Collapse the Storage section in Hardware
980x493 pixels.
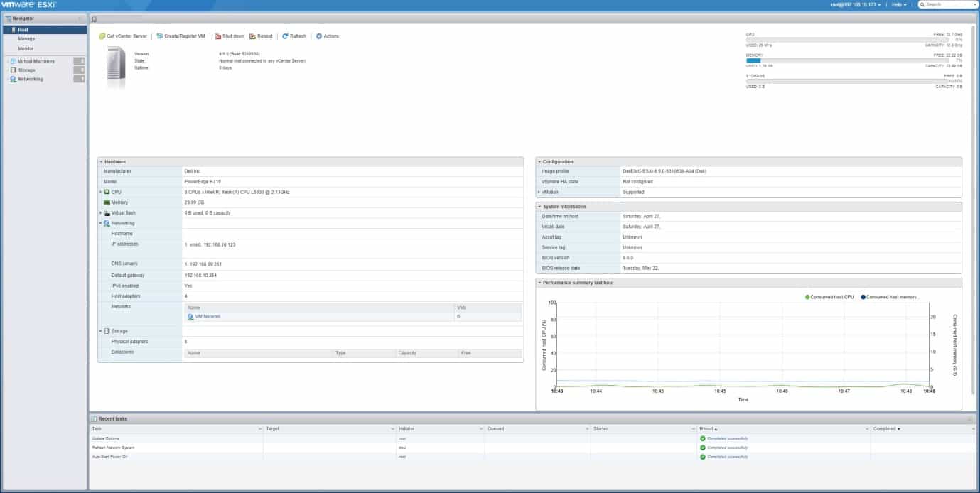[x=101, y=331]
